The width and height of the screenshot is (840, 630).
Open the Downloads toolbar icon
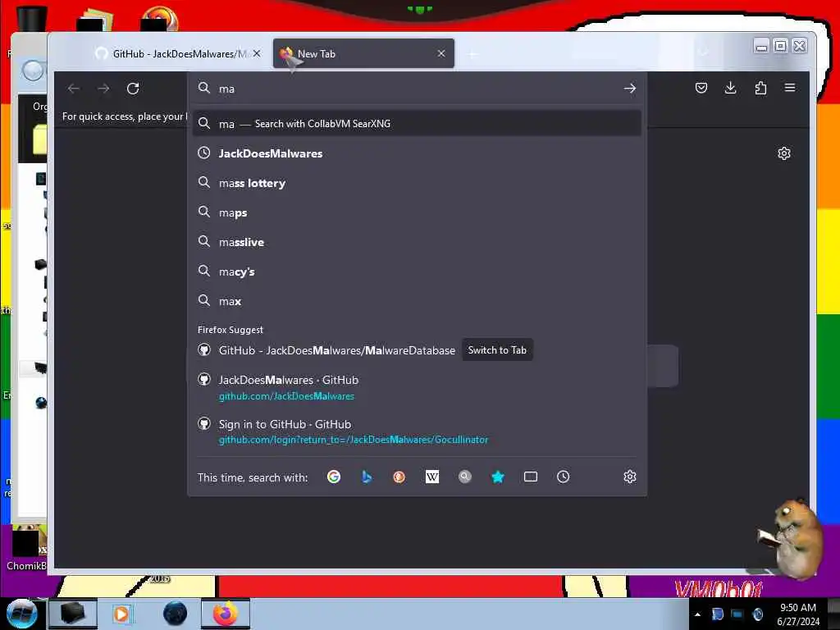(x=730, y=88)
